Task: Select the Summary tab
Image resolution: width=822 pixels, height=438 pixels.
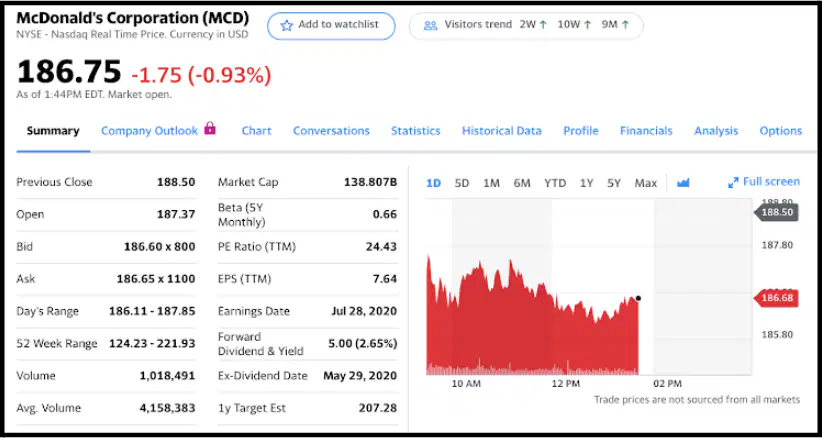Action: pyautogui.click(x=53, y=131)
